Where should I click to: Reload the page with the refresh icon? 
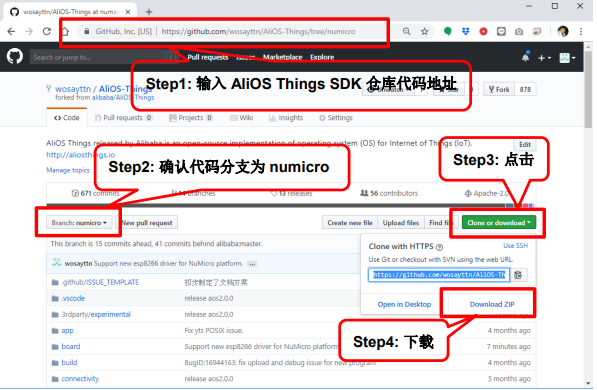[x=47, y=31]
